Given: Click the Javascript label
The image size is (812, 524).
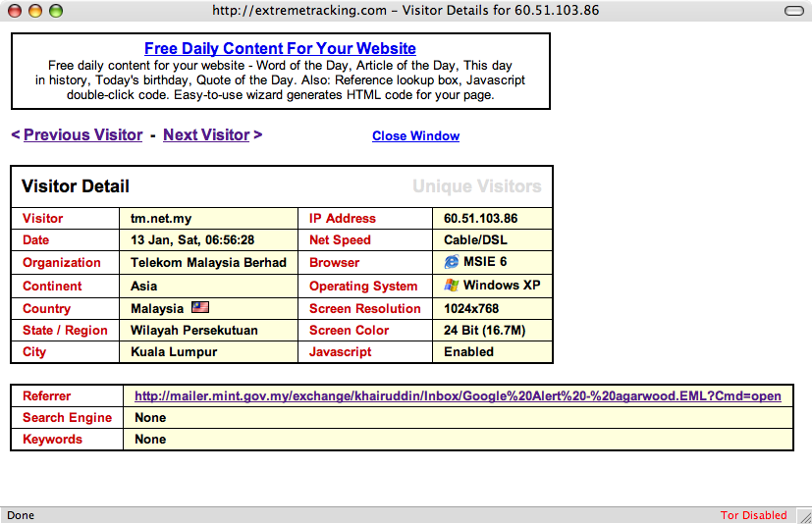Looking at the screenshot, I should click(x=341, y=352).
